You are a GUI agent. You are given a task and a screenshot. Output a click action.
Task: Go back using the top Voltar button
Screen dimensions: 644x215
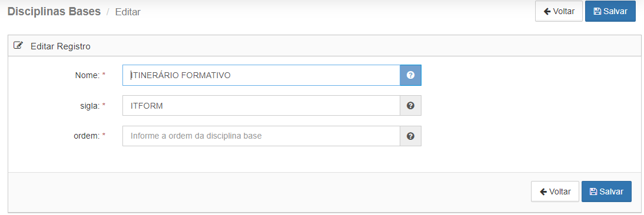click(559, 12)
